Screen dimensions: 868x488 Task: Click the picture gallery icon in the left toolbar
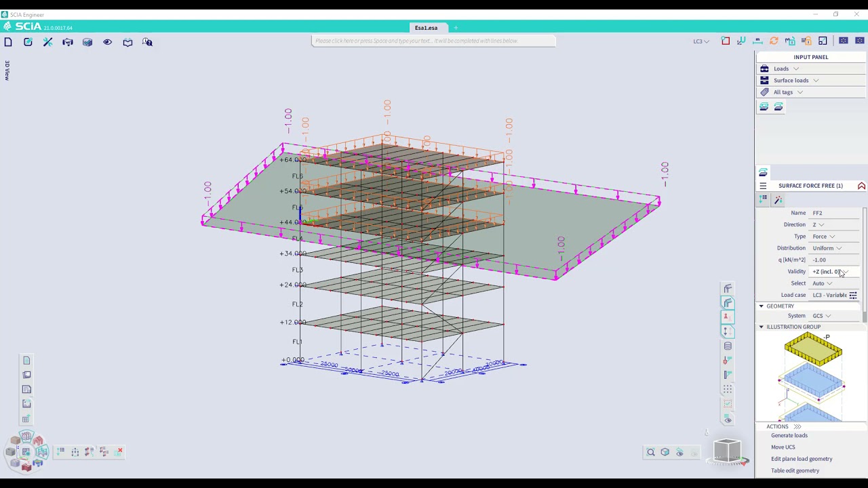coord(26,375)
